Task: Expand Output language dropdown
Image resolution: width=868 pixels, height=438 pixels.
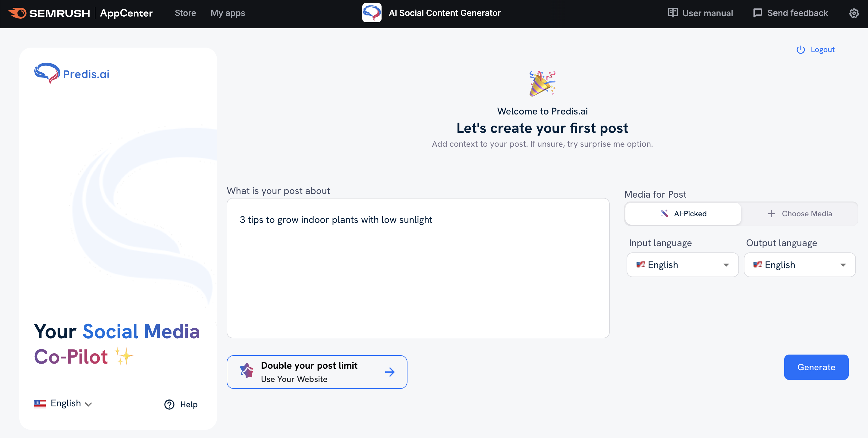Action: pos(800,265)
